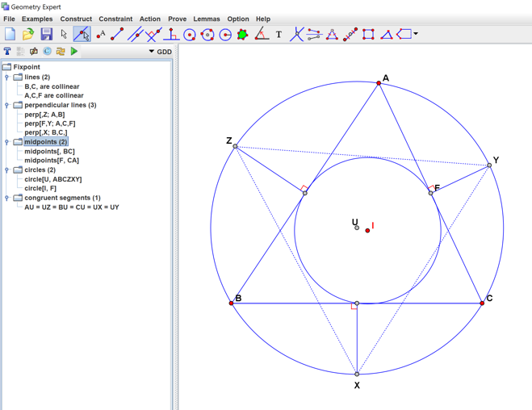Select AU = UZ = BU congruent segments entry

71,207
